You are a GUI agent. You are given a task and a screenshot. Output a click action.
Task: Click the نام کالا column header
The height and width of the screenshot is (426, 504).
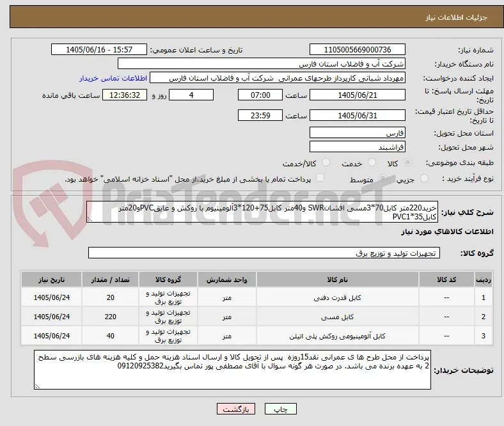338,280
